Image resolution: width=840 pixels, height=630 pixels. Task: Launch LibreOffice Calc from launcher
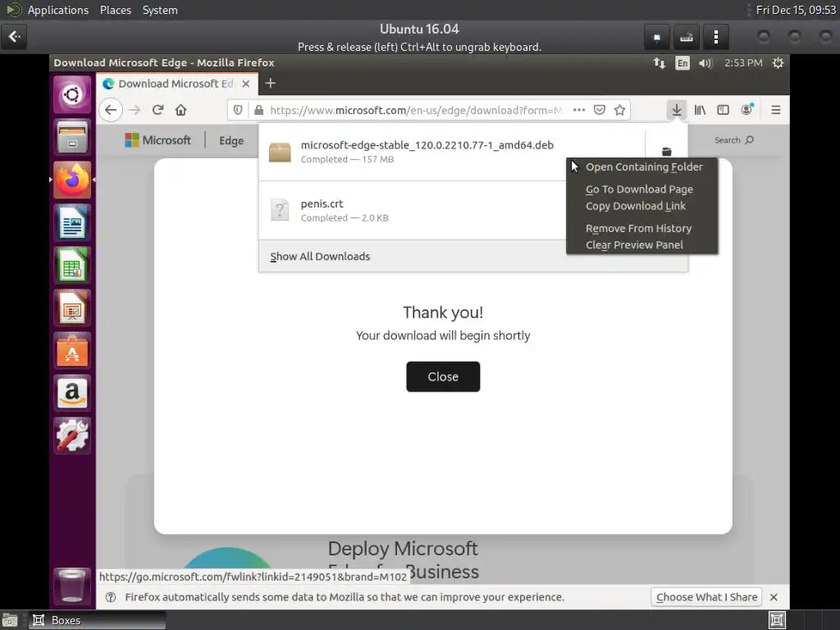(x=72, y=265)
